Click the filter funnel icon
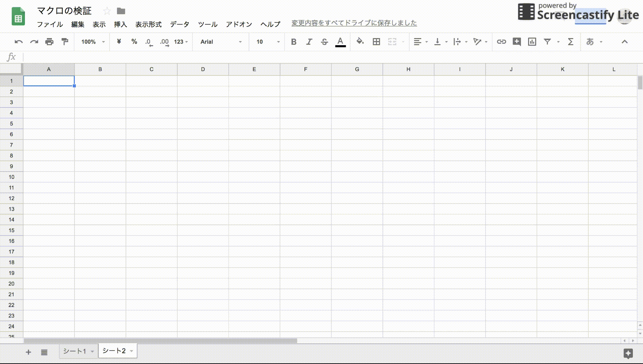The height and width of the screenshot is (364, 643). point(548,42)
